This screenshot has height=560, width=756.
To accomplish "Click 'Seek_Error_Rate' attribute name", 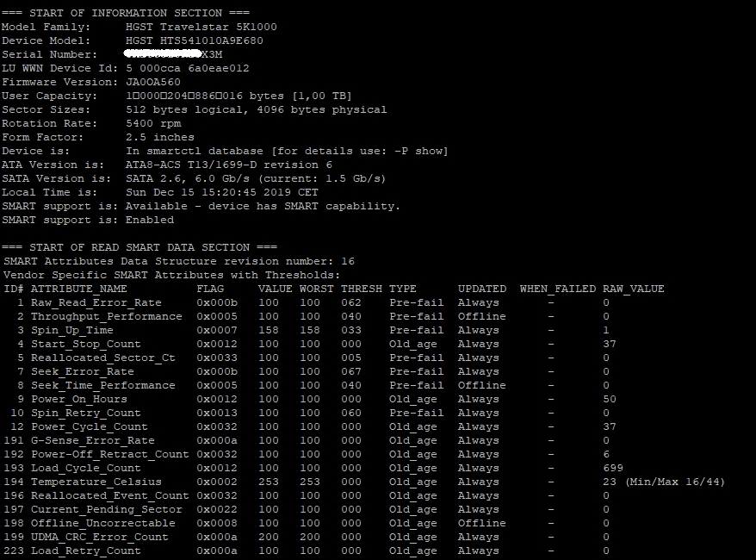I will click(x=83, y=372).
